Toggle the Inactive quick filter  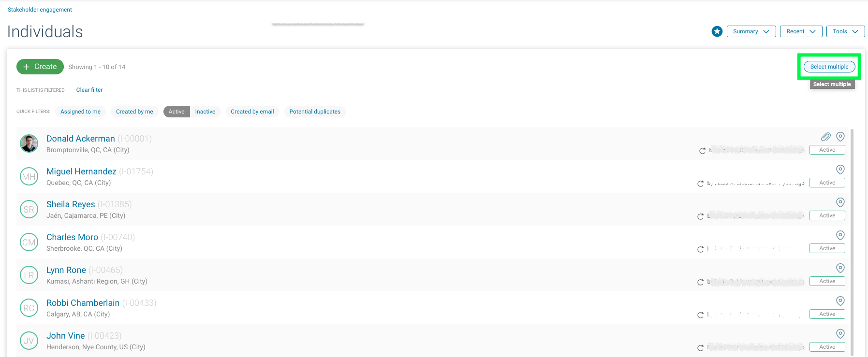tap(205, 112)
